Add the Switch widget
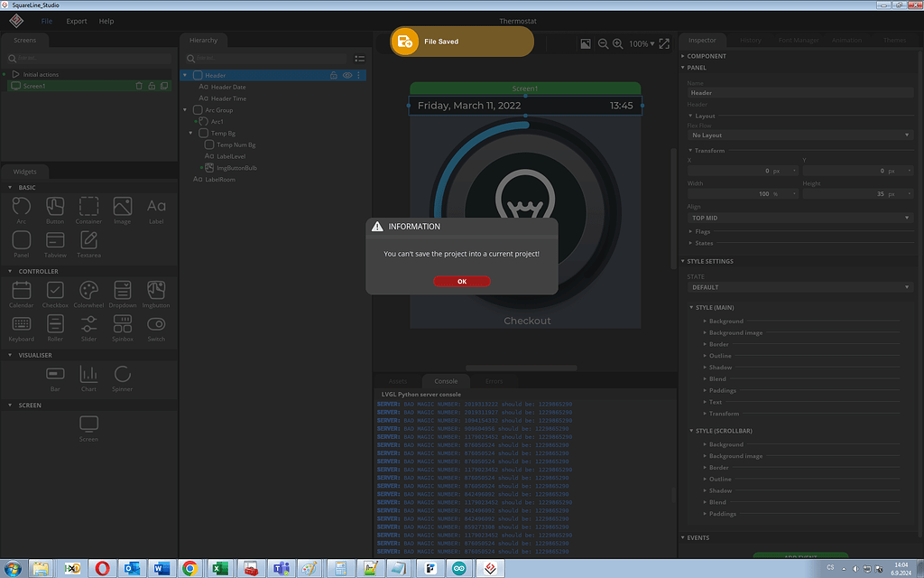The height and width of the screenshot is (578, 924). tap(156, 328)
